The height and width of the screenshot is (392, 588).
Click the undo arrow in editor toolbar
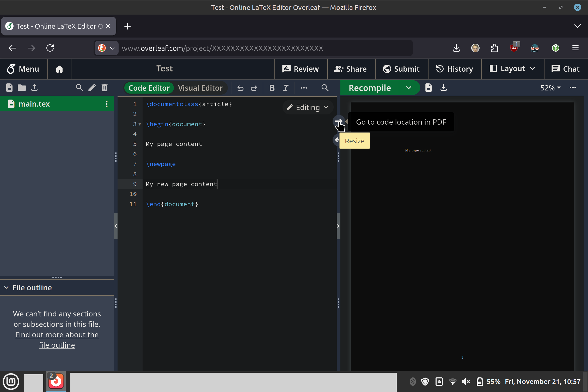pyautogui.click(x=240, y=88)
